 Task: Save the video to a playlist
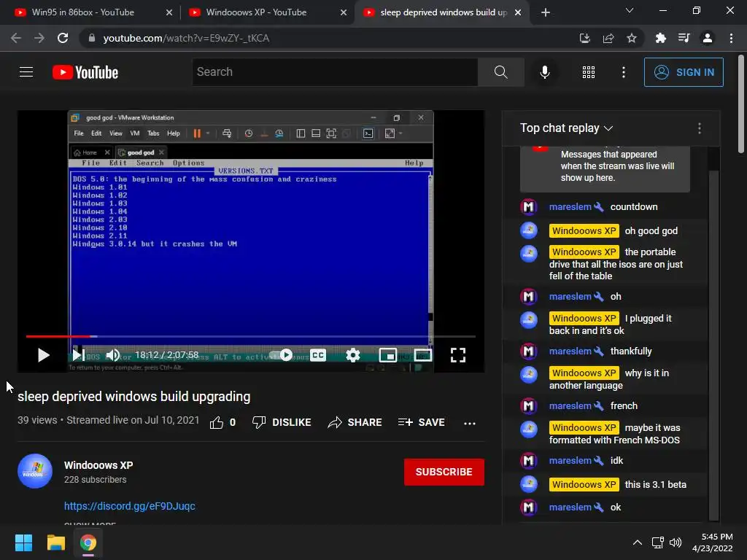[422, 422]
